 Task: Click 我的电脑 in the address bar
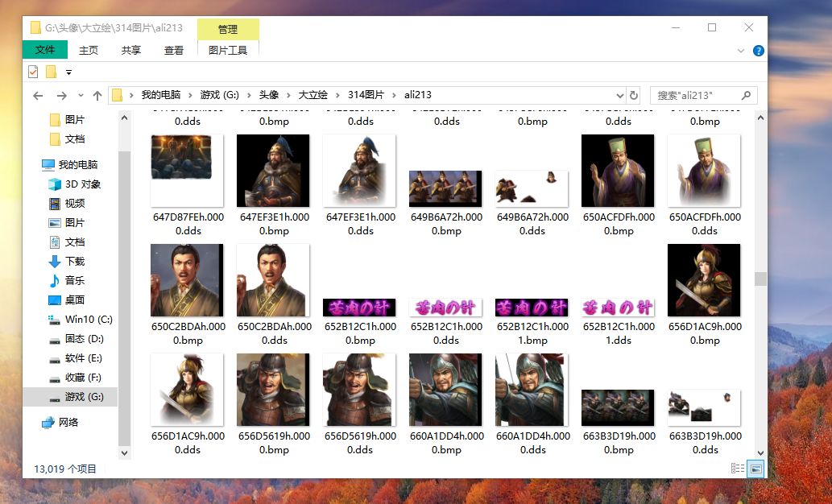click(x=161, y=95)
